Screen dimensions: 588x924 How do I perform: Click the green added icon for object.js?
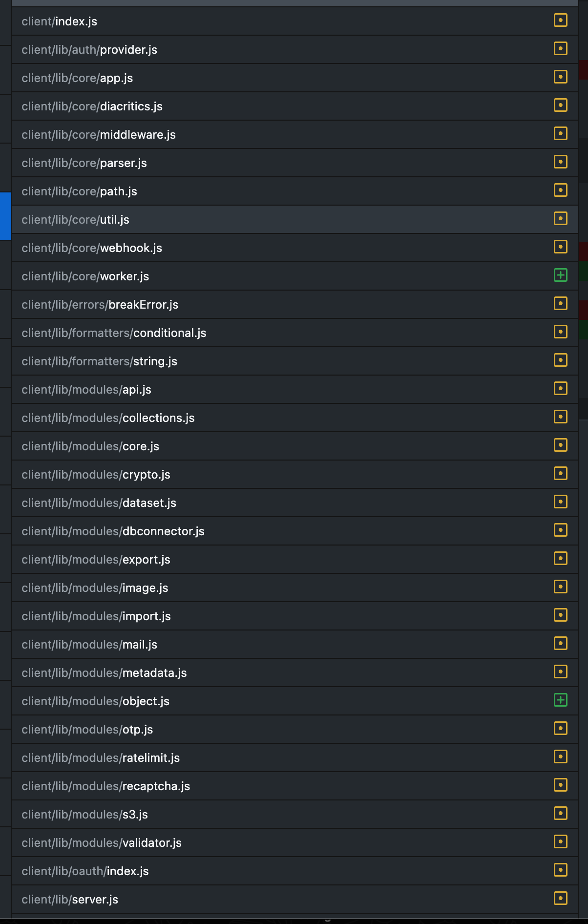point(560,700)
